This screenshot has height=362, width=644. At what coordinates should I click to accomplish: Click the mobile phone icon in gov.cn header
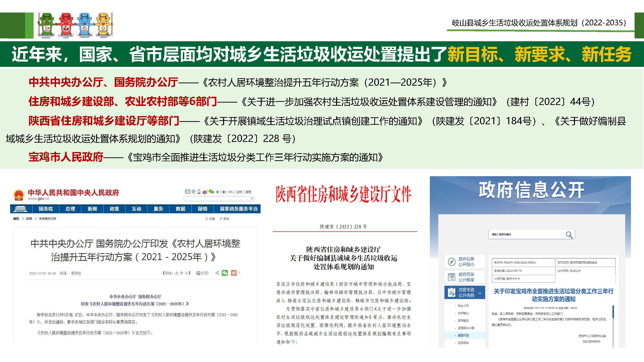(x=199, y=192)
